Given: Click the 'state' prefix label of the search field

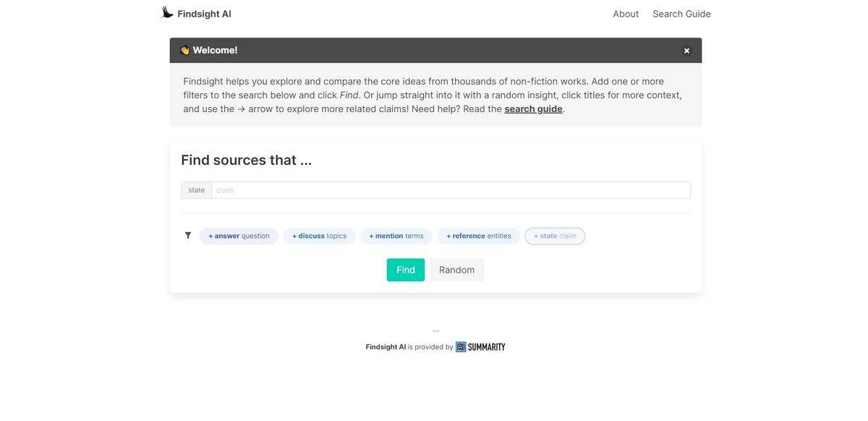Looking at the screenshot, I should tap(196, 190).
